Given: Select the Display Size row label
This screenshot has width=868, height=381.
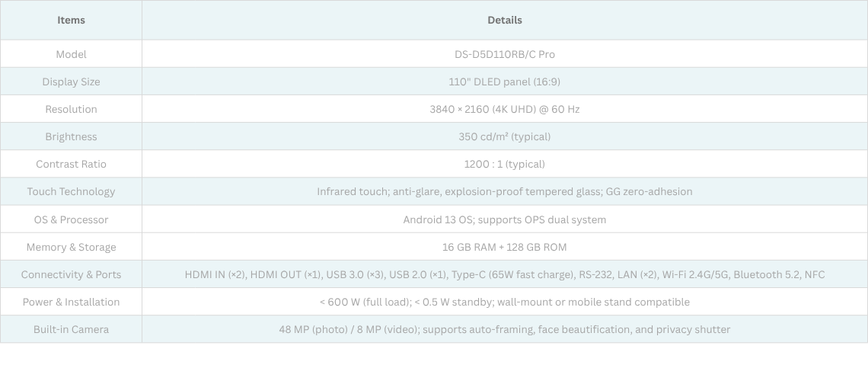Looking at the screenshot, I should pyautogui.click(x=71, y=82).
